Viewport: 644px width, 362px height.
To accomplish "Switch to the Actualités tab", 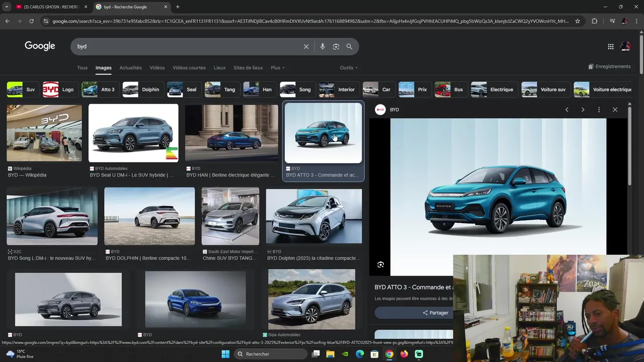I will [x=130, y=68].
